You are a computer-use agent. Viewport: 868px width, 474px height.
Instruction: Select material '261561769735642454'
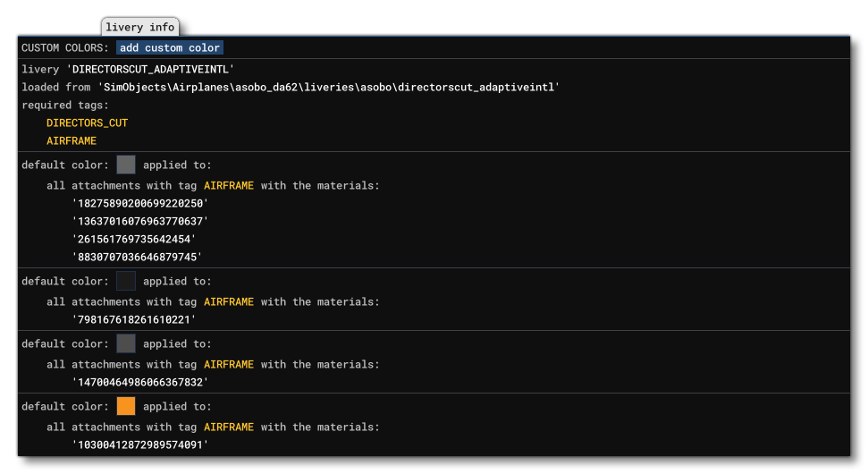133,239
